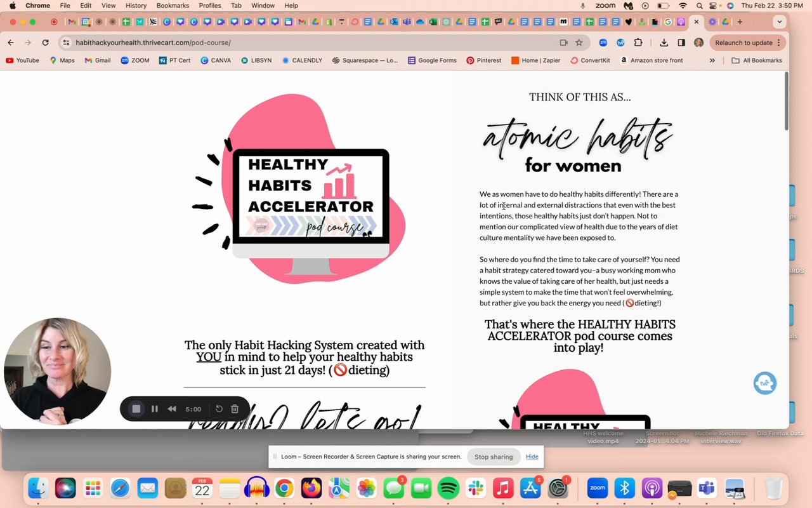
Task: Open the Amazon store front bookmark
Action: tap(652, 60)
